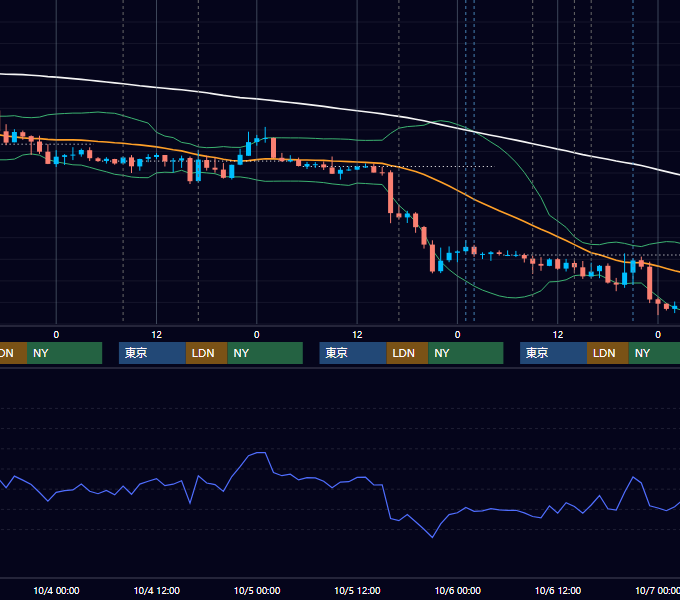The height and width of the screenshot is (600, 680).
Task: Select the NY block ending after 10/5 00:00
Action: click(x=265, y=353)
